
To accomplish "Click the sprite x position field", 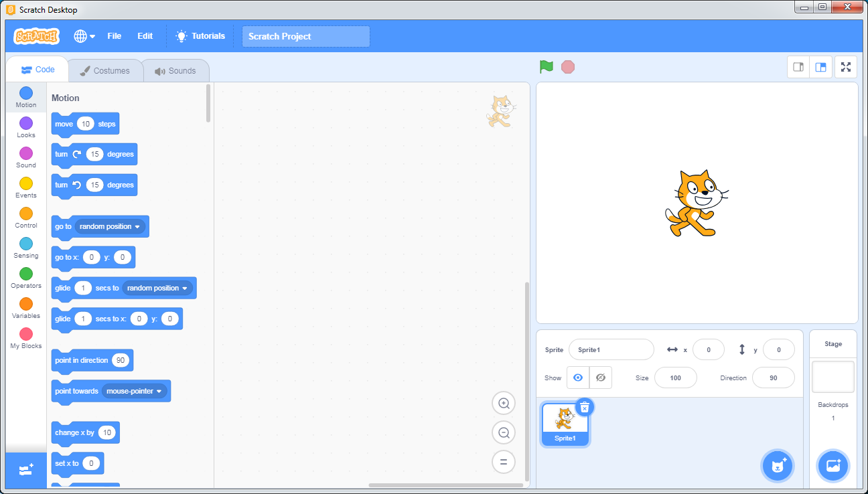I will coord(709,349).
